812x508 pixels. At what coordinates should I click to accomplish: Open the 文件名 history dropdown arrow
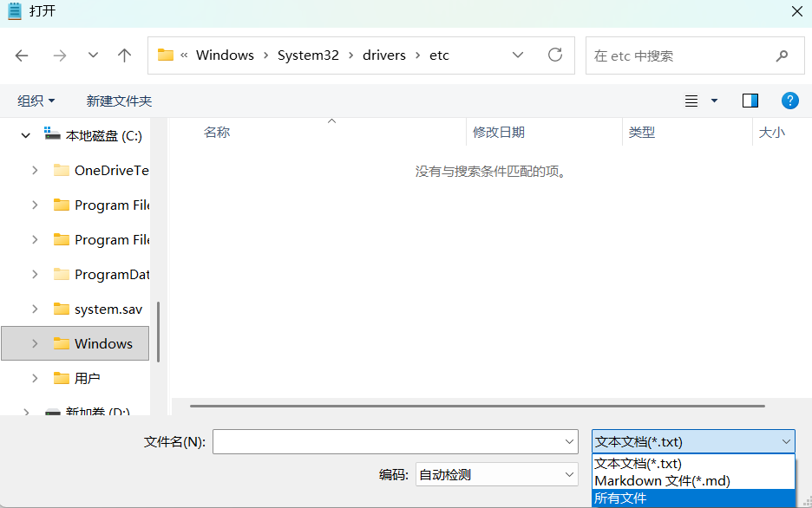pyautogui.click(x=569, y=442)
